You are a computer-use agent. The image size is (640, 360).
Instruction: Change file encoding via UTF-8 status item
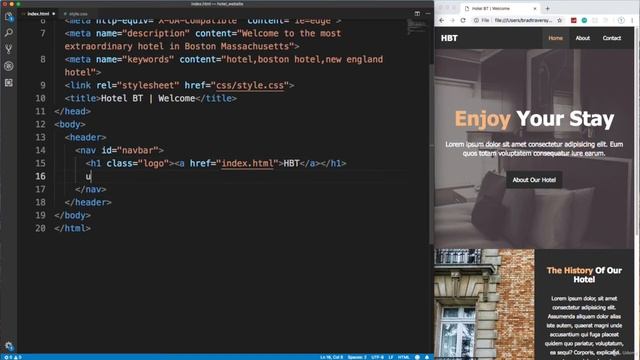(x=377, y=357)
